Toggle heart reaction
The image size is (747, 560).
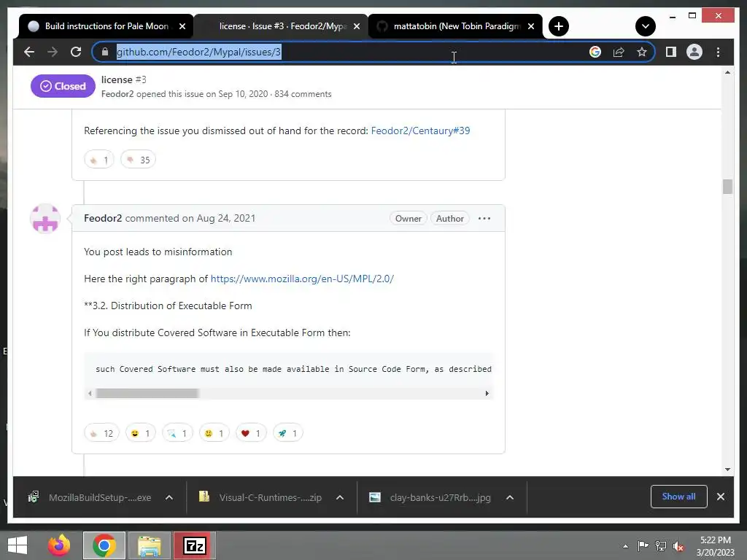pos(251,433)
